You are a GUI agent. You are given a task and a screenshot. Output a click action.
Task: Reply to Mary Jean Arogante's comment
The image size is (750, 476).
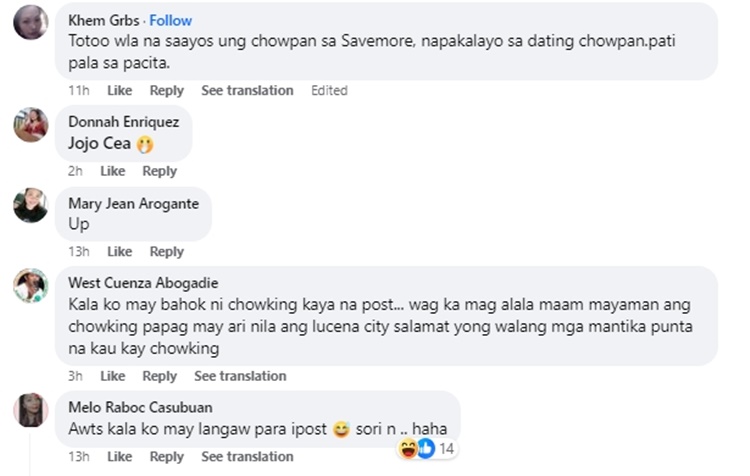[x=166, y=251]
